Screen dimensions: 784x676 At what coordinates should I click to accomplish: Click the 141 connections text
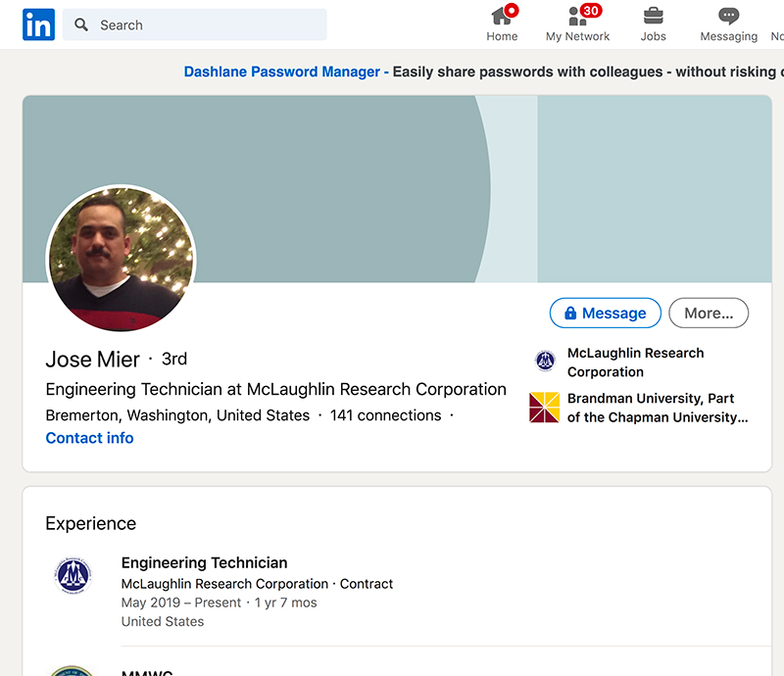[x=385, y=415]
